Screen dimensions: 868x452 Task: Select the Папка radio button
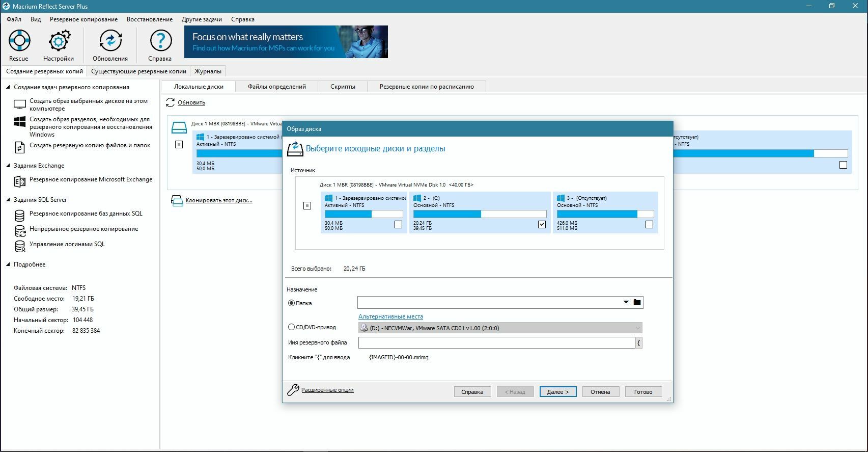(x=292, y=303)
